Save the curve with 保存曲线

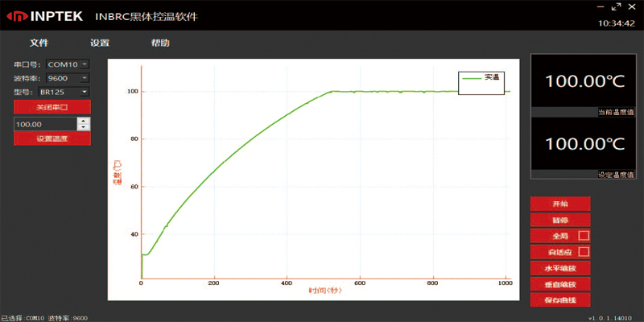560,300
